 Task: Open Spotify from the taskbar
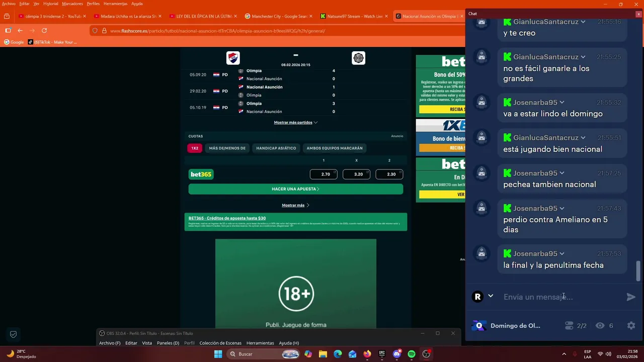tap(412, 354)
